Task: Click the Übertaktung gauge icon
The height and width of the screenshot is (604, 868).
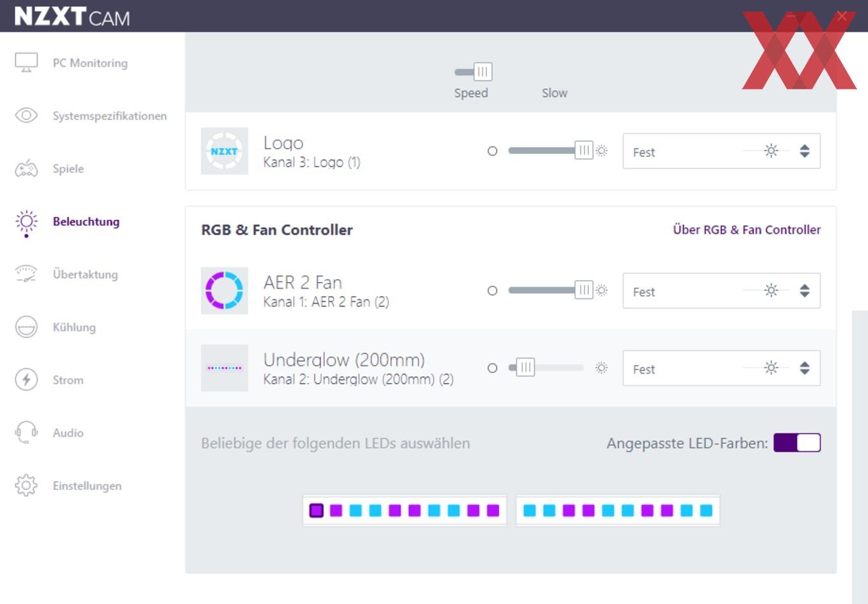Action: (x=26, y=274)
